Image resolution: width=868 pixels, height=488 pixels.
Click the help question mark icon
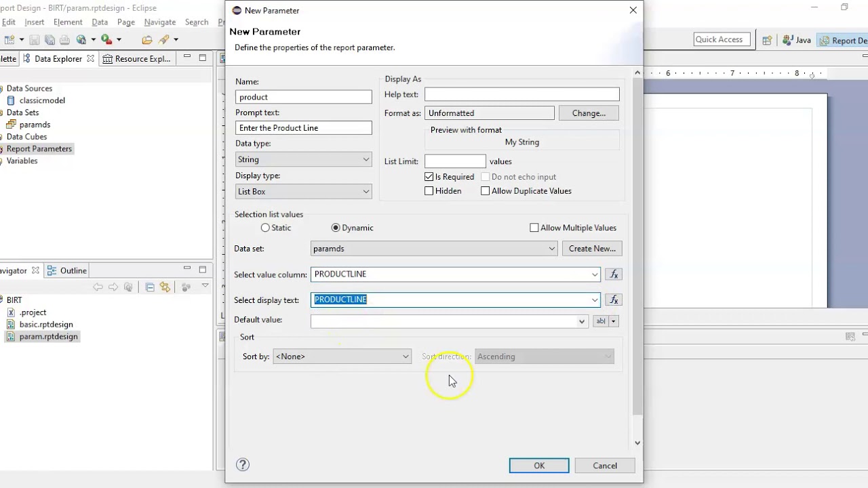pyautogui.click(x=243, y=464)
